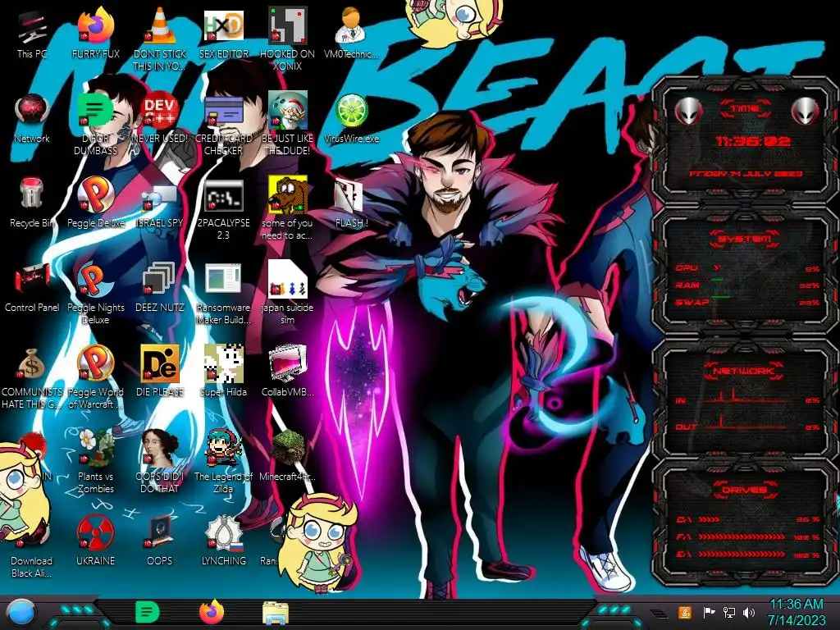Open the OOPS DID I DO THAT shortcut
The image size is (840, 630).
coord(160,462)
